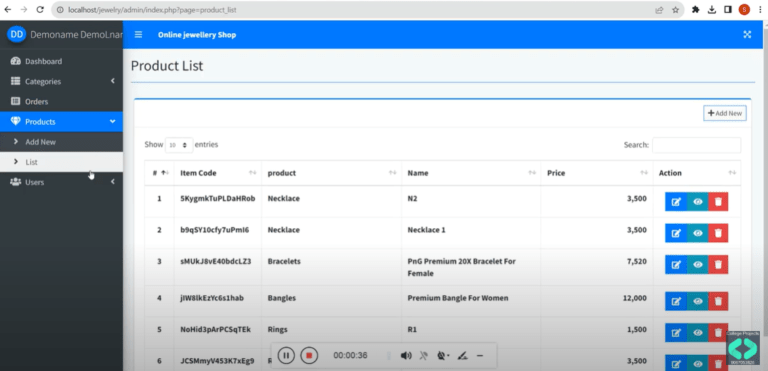Screen dimensions: 768x371
Task: Edit the N2 necklace product
Action: tap(676, 202)
